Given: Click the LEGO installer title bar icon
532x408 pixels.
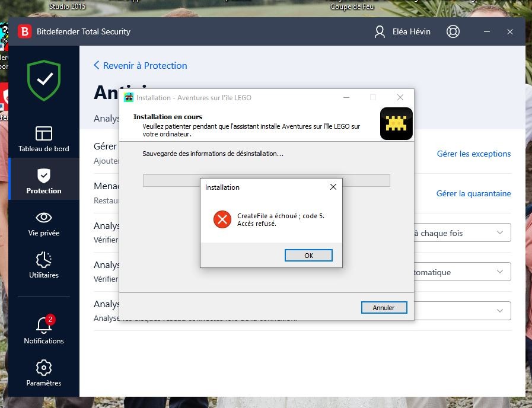Looking at the screenshot, I should pyautogui.click(x=129, y=98).
